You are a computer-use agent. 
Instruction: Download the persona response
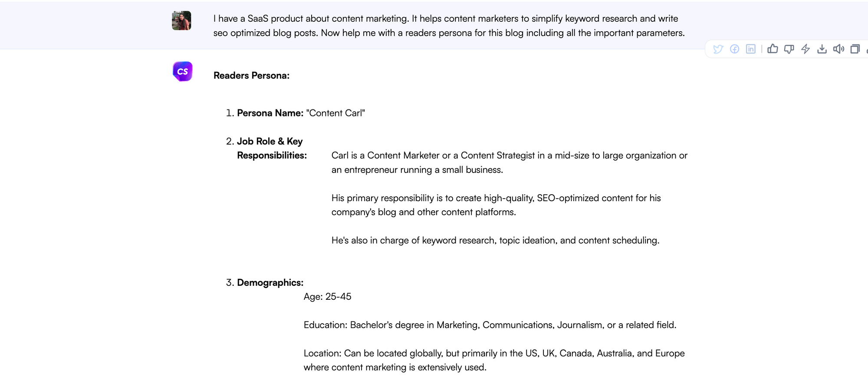point(822,49)
